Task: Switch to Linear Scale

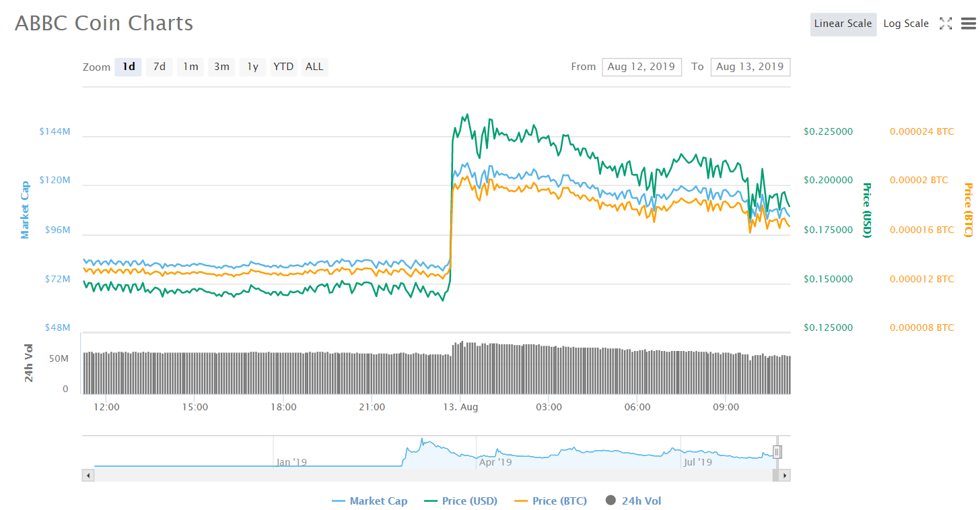Action: point(843,24)
